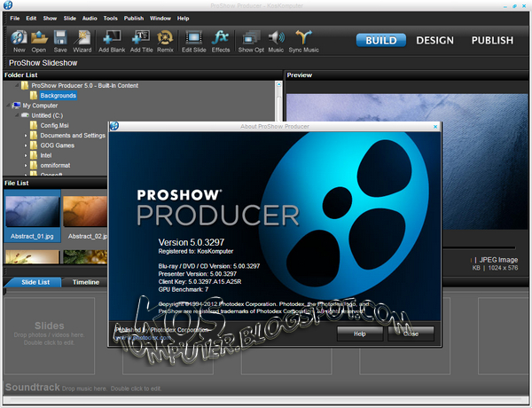
Task: Launch the Wizard tool
Action: (82, 41)
